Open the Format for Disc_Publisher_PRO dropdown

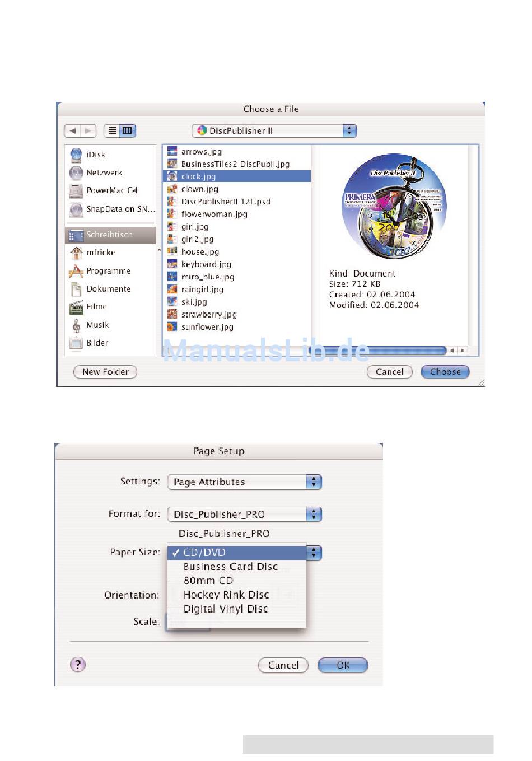tap(245, 515)
